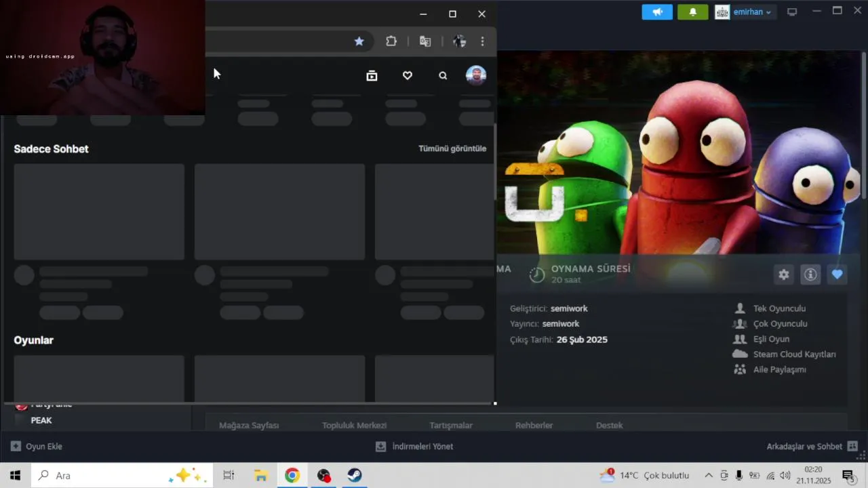Image resolution: width=868 pixels, height=488 pixels.
Task: Click the game info icon in Steam
Action: pyautogui.click(x=810, y=274)
